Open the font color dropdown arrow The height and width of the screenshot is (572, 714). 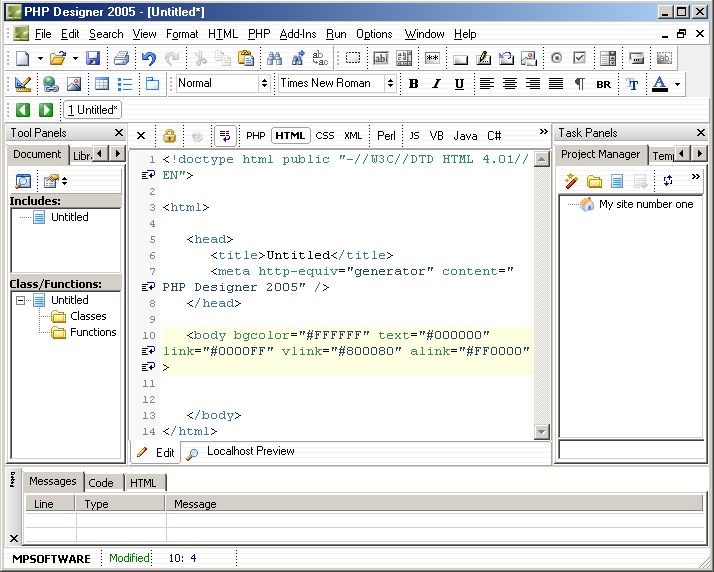coord(677,84)
